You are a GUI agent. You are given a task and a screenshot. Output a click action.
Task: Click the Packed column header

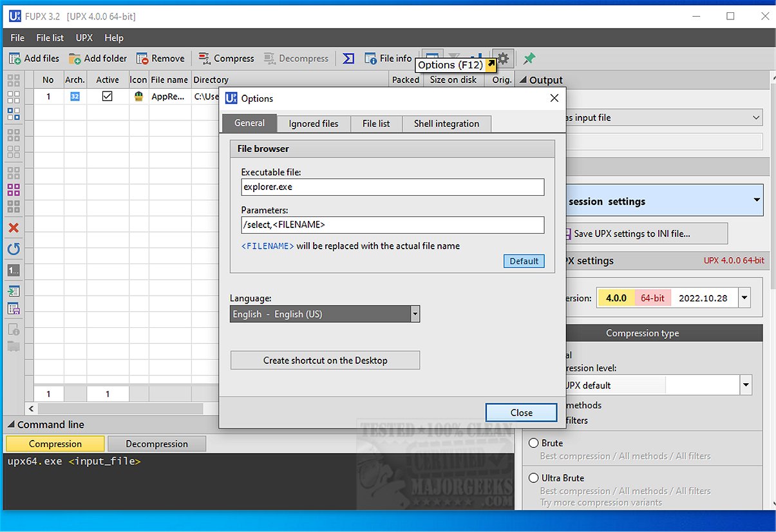pyautogui.click(x=406, y=80)
